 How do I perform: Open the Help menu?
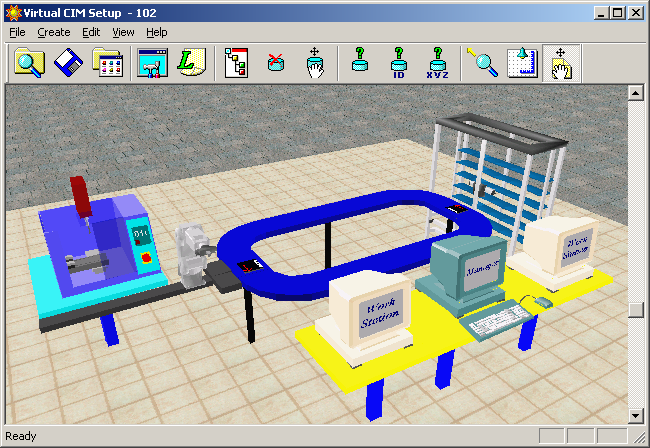tap(157, 32)
